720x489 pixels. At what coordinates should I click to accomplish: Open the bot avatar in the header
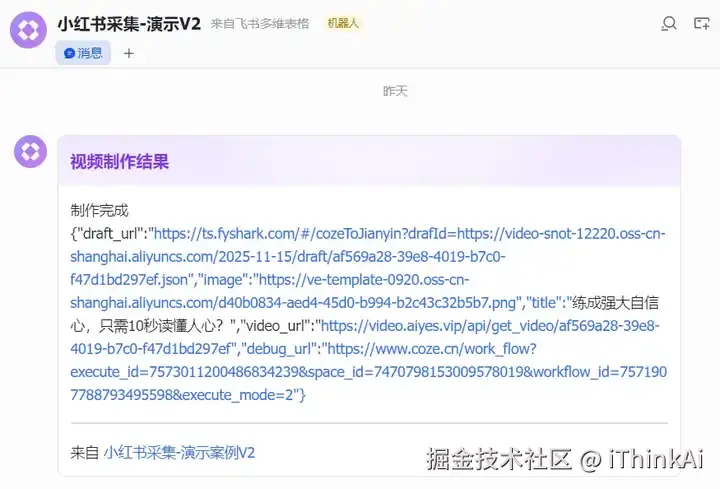coord(28,30)
